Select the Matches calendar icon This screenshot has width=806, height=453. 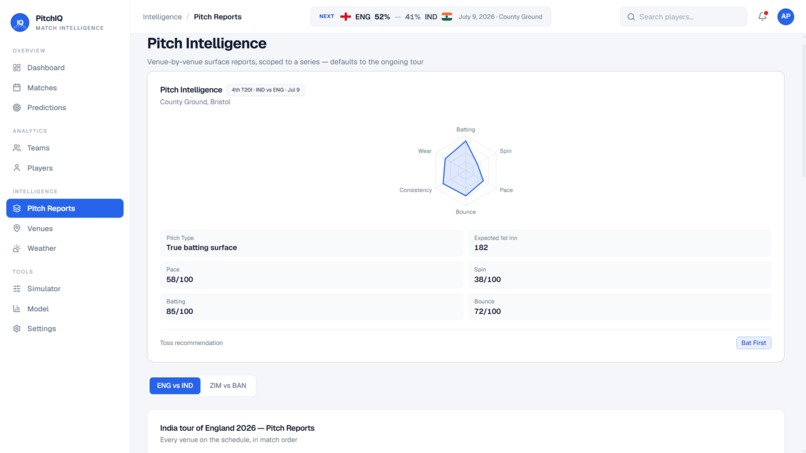tap(16, 88)
